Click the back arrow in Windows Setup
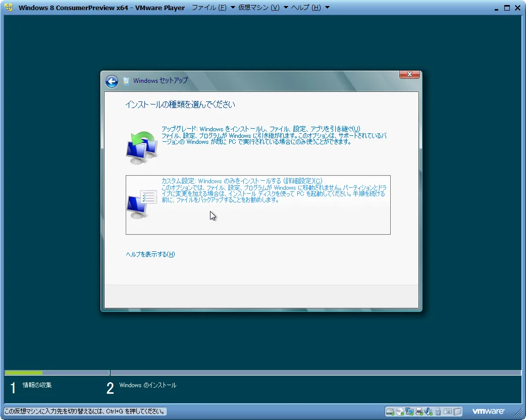Screen dimensions: 526x420 [112, 81]
